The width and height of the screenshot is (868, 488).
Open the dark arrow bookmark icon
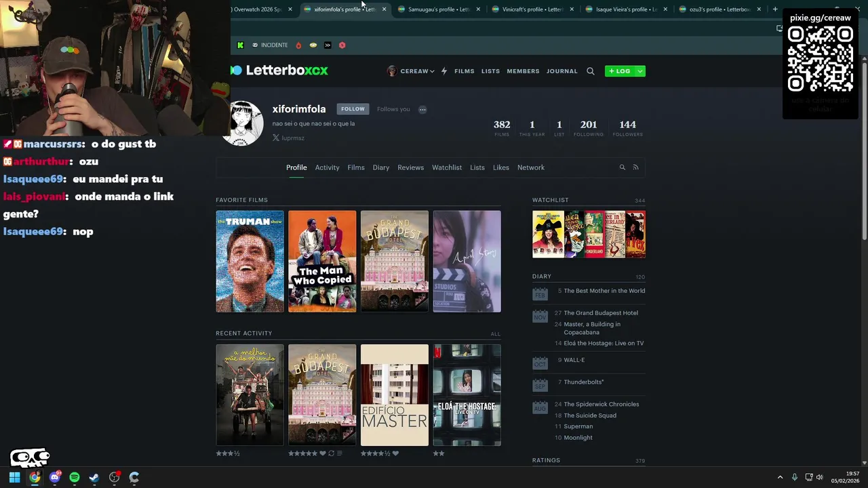pyautogui.click(x=328, y=45)
